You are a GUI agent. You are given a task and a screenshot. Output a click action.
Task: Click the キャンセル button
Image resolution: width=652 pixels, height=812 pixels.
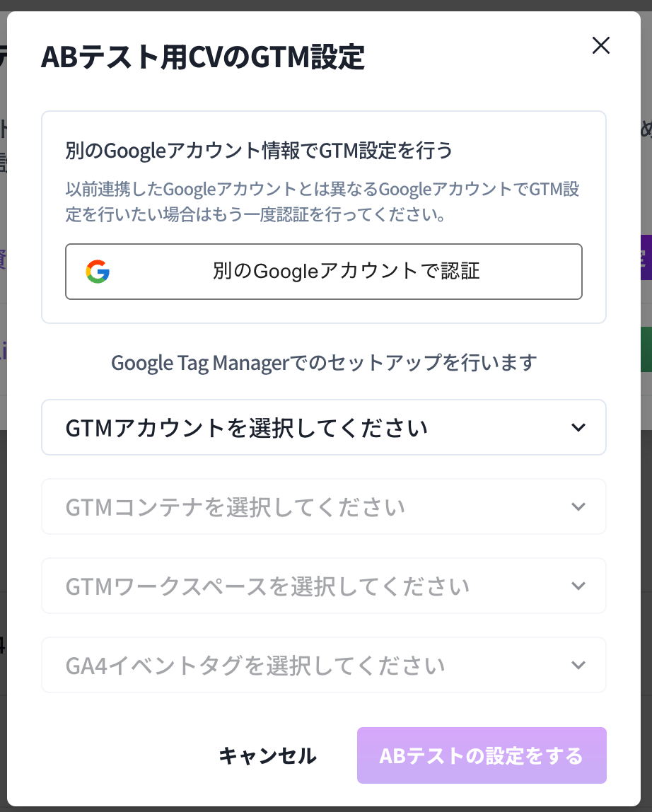(267, 755)
